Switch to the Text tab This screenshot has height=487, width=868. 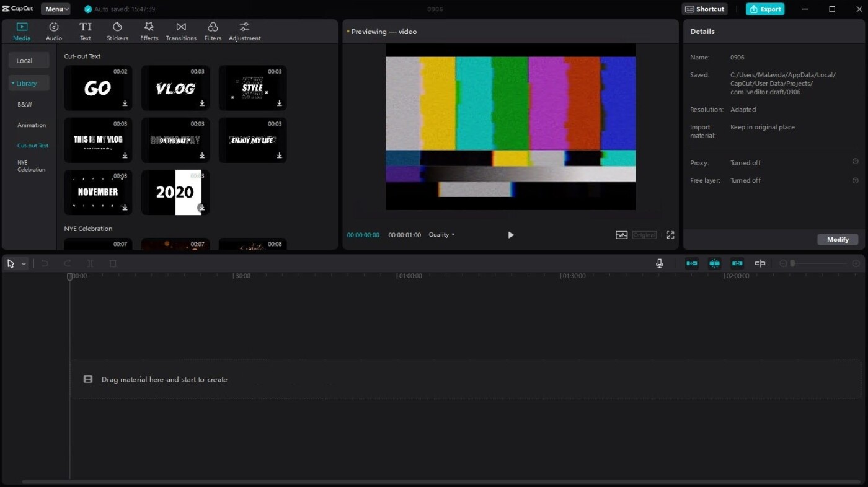click(85, 30)
